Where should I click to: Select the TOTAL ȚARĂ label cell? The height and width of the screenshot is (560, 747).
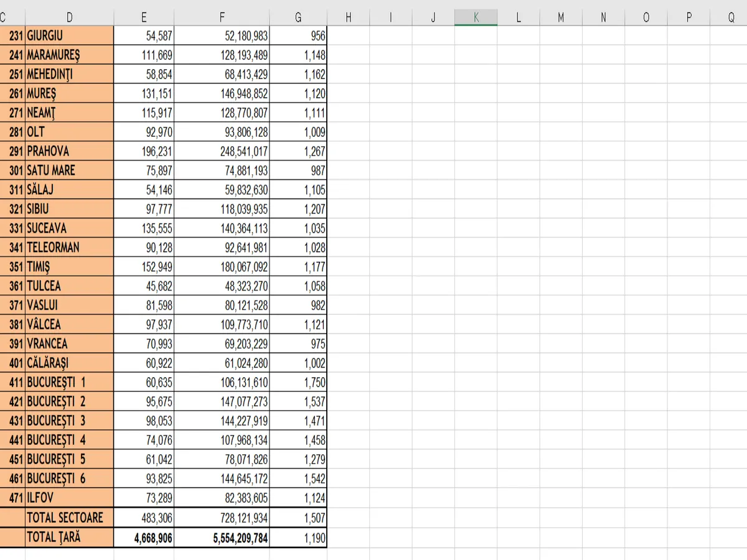69,538
